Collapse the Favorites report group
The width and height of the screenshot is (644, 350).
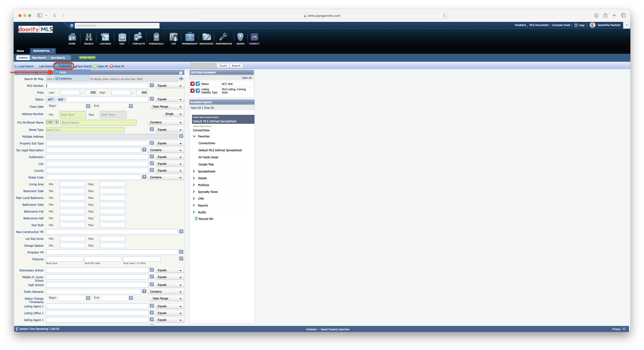point(194,136)
